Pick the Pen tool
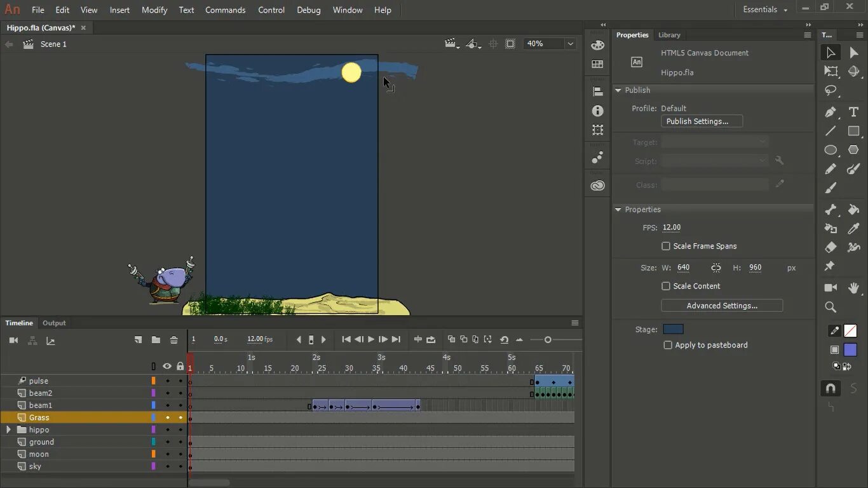This screenshot has height=488, width=868. pos(830,111)
